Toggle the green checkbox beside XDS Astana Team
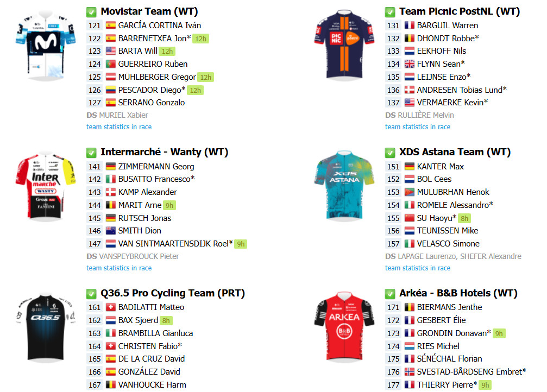This screenshot has height=392, width=547. (390, 153)
